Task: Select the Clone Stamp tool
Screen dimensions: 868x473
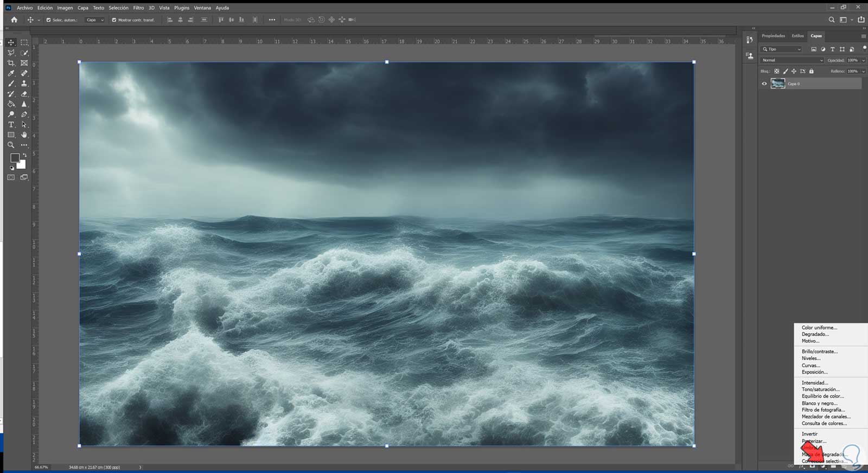Action: (x=24, y=84)
